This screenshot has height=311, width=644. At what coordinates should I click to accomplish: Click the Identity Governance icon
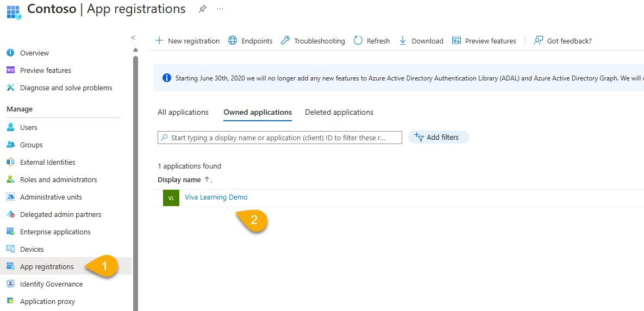(11, 284)
